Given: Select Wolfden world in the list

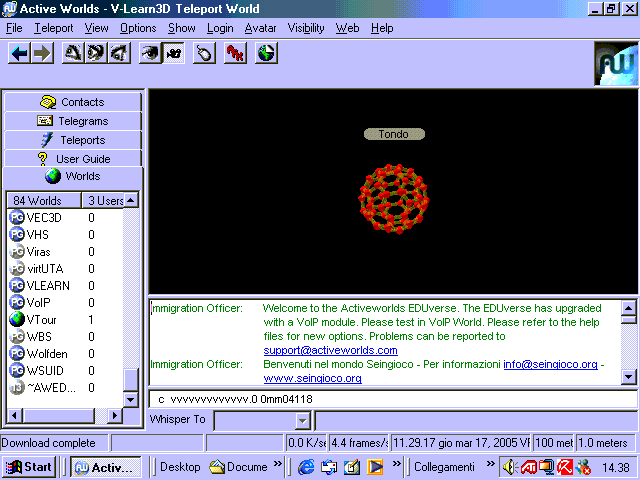Looking at the screenshot, I should (65, 353).
